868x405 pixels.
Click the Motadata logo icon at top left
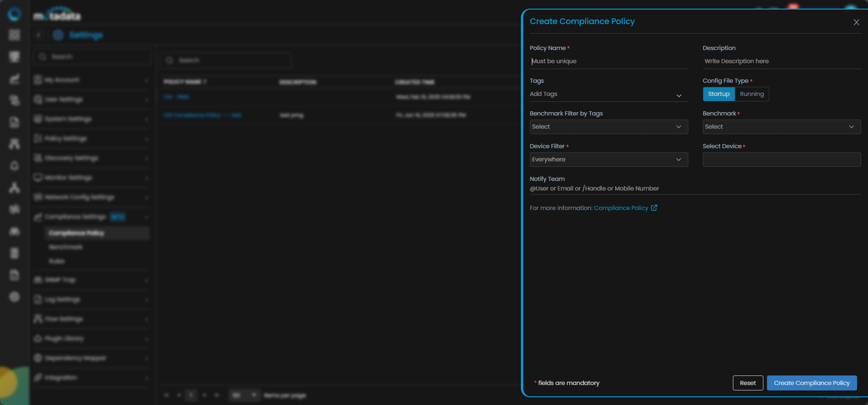(15, 15)
